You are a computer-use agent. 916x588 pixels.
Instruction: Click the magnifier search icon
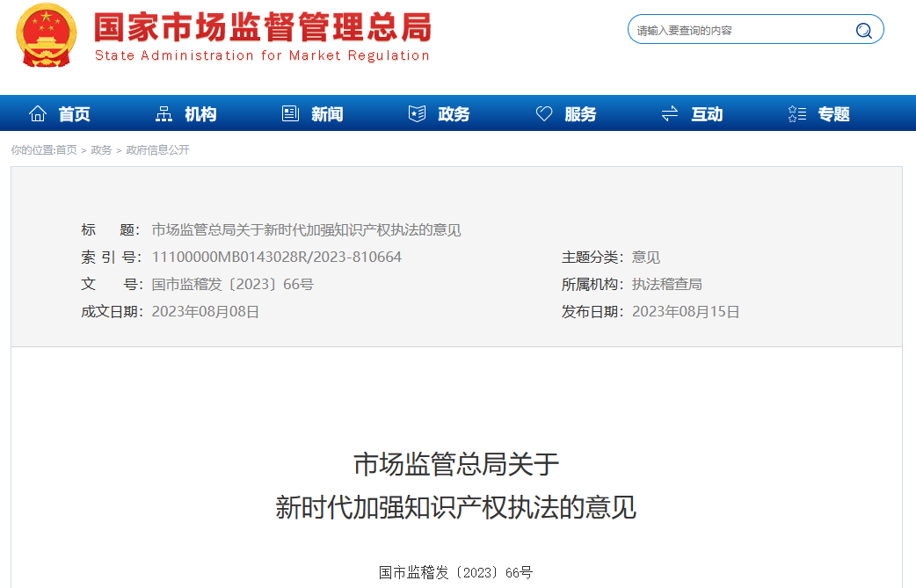(x=863, y=31)
